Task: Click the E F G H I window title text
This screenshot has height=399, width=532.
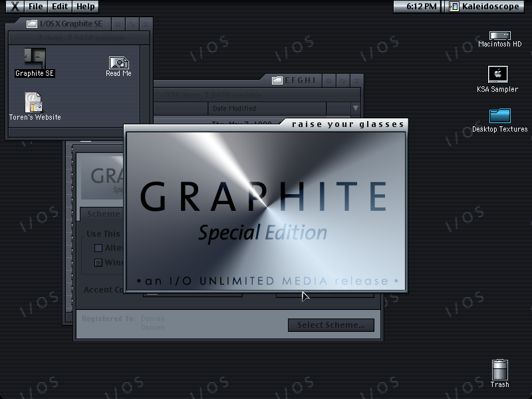Action: pos(300,80)
